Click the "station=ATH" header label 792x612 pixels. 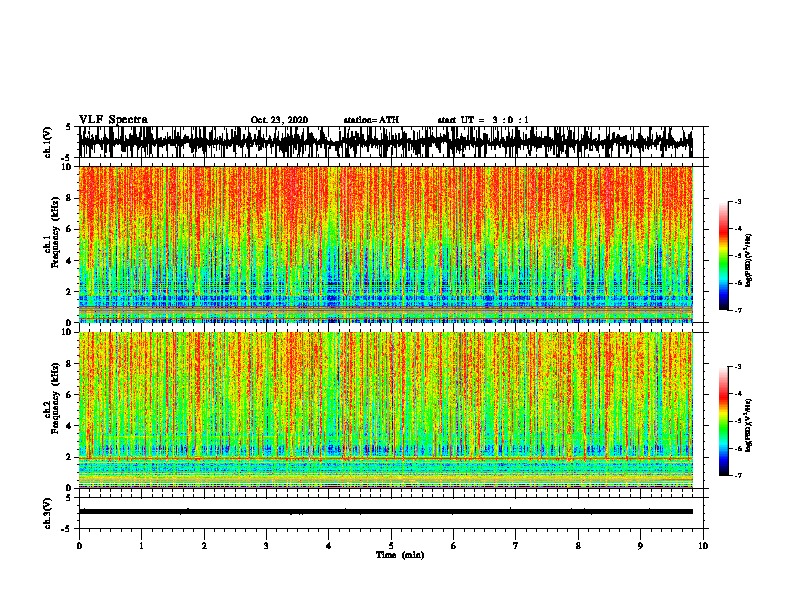(371, 120)
